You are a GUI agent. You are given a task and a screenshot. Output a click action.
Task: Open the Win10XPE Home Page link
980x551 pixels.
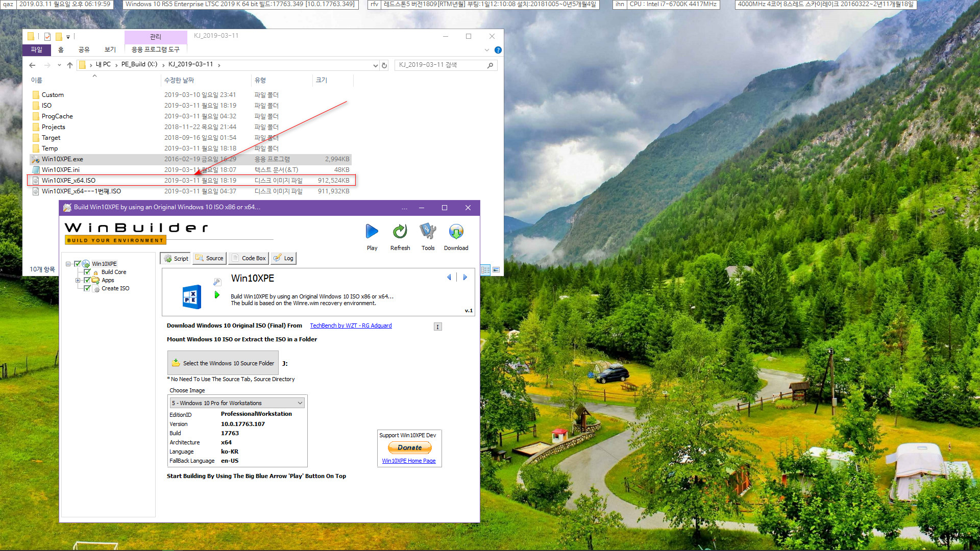[x=409, y=461]
